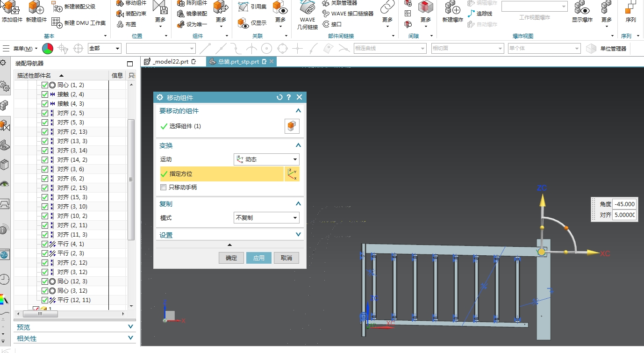The image size is (644, 353).
Task: Collapse the 变换 section
Action: pyautogui.click(x=298, y=145)
